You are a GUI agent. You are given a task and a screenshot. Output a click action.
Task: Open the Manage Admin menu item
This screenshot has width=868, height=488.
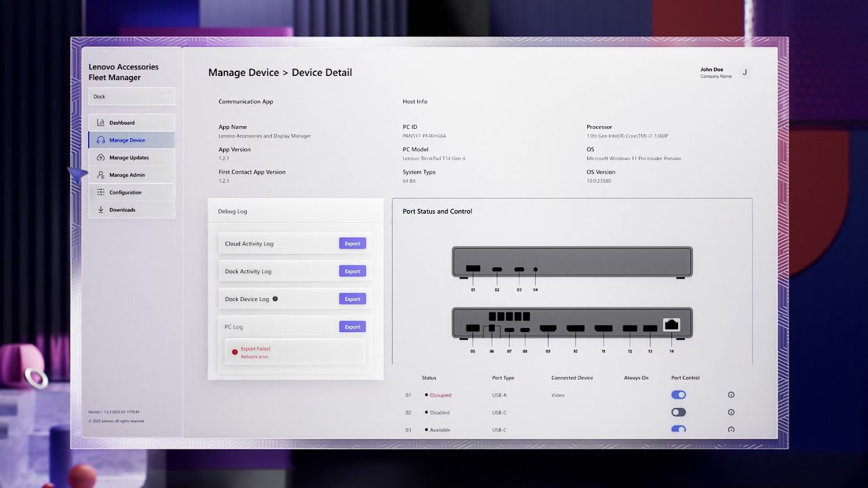132,175
